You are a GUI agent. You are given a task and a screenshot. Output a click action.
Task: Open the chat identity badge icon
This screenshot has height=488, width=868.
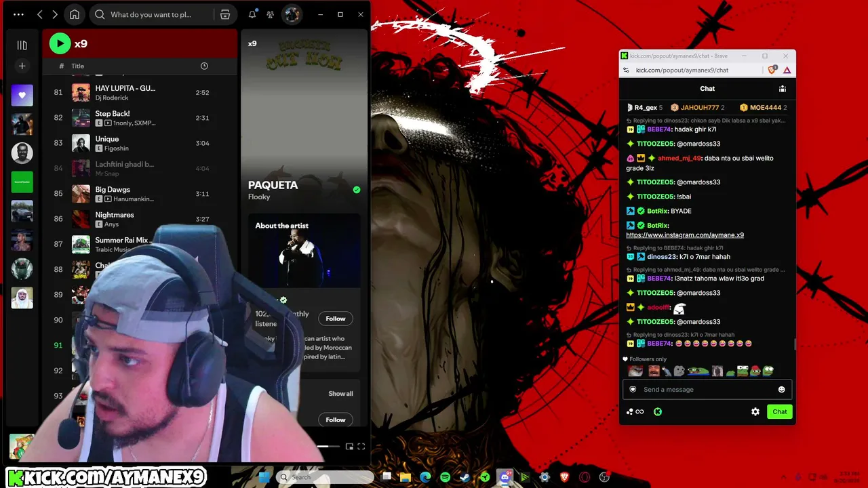(633, 390)
